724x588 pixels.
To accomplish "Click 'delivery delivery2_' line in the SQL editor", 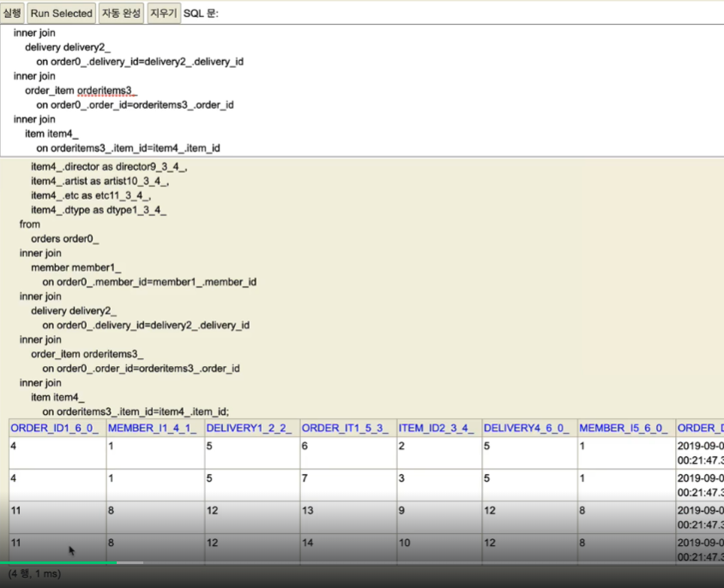I will [68, 47].
